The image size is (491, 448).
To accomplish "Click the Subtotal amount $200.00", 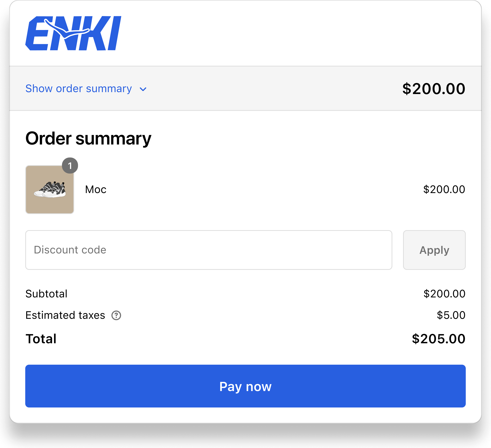I will click(444, 294).
